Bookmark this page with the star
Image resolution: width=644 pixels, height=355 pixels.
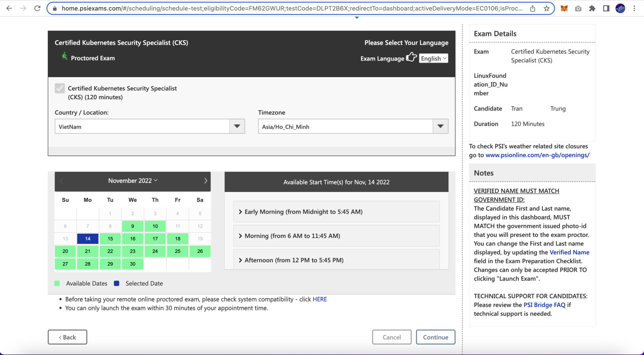pos(547,8)
